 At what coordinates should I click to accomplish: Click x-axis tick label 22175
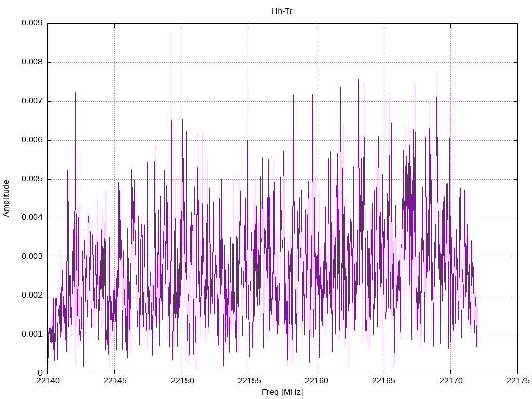(x=518, y=381)
